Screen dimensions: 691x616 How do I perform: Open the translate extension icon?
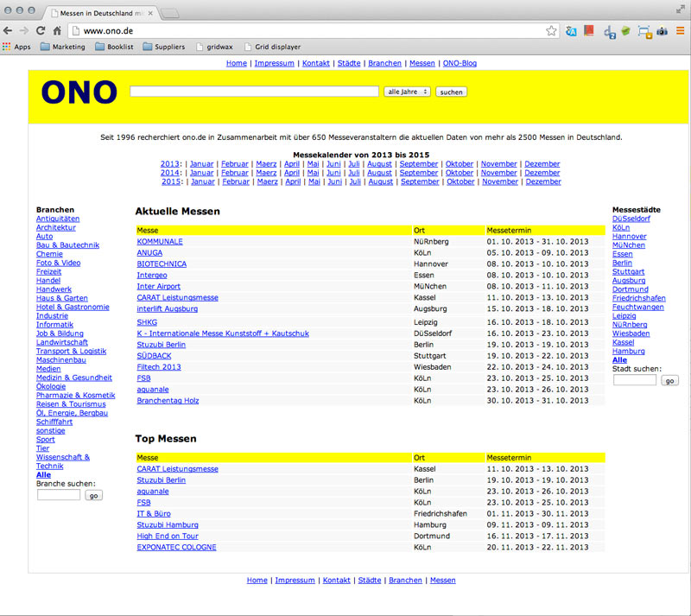point(571,31)
